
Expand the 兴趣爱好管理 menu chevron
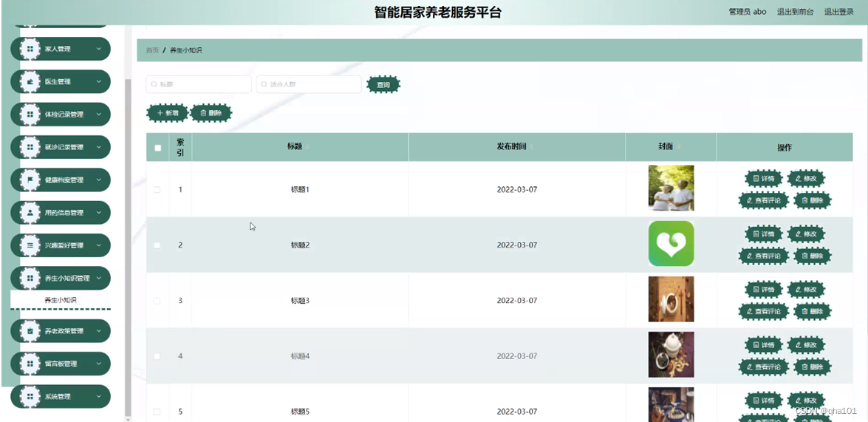pos(98,245)
